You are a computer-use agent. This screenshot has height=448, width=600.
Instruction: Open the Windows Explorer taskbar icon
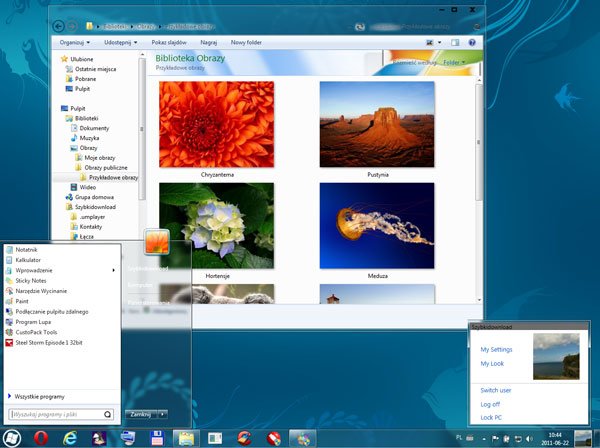[x=186, y=438]
